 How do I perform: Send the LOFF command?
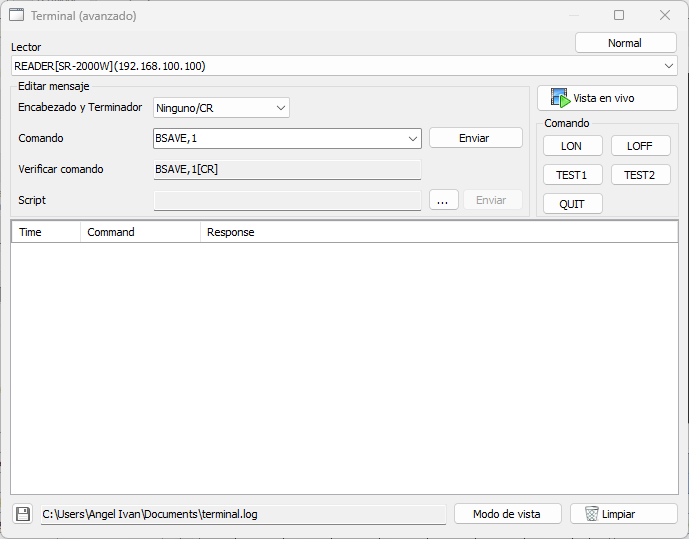640,146
